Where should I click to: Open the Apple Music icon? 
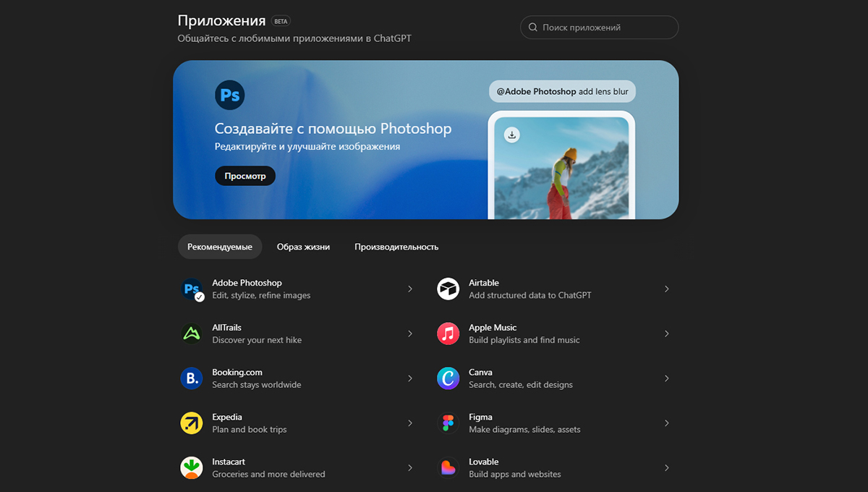(x=448, y=334)
